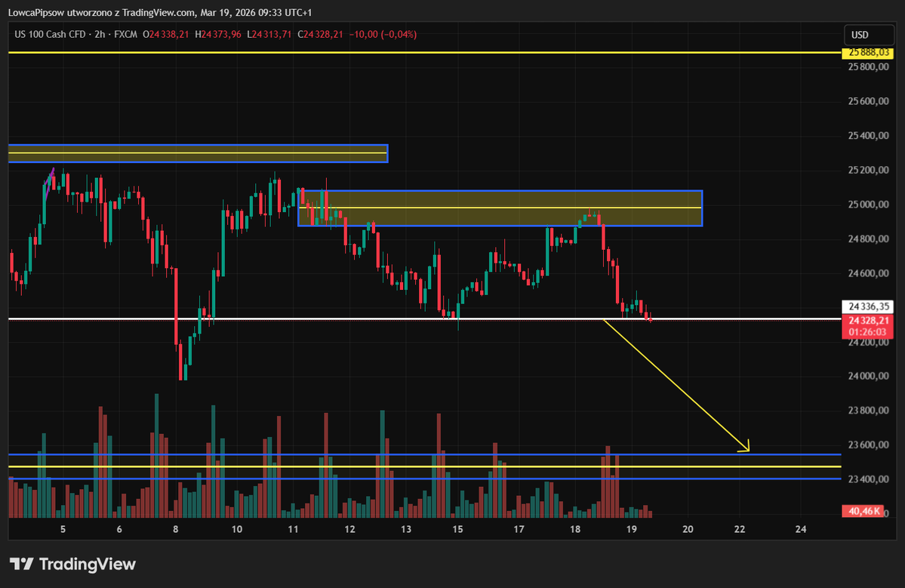Click date 15 on the time axis

(x=457, y=529)
